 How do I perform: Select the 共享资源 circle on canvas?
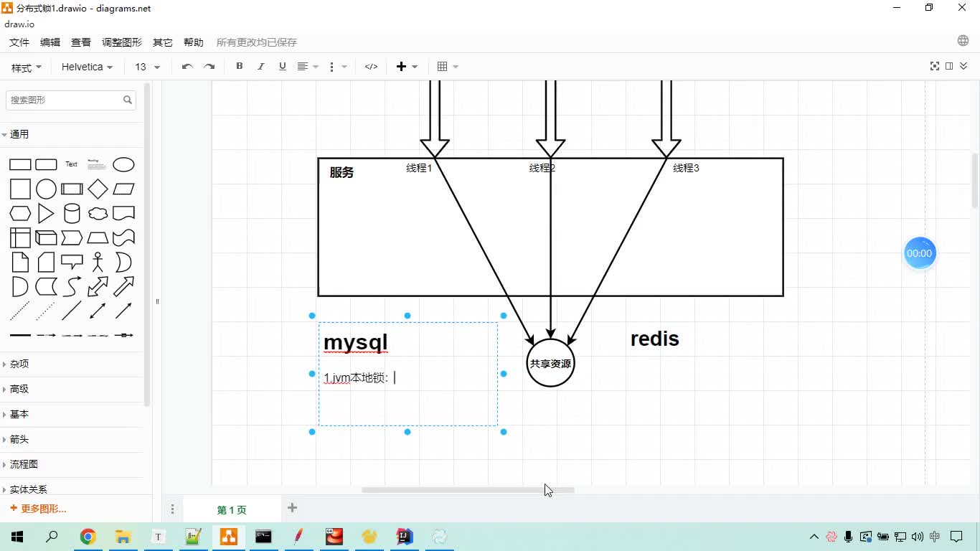point(550,363)
